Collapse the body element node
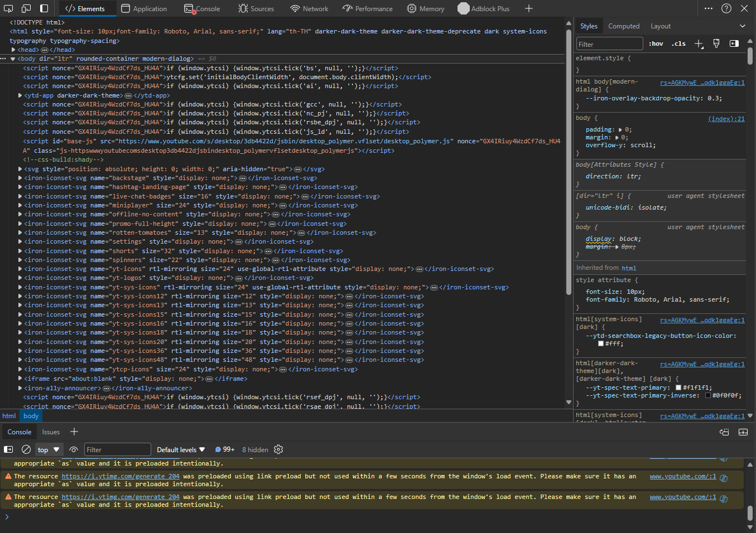756x533 pixels. click(13, 59)
